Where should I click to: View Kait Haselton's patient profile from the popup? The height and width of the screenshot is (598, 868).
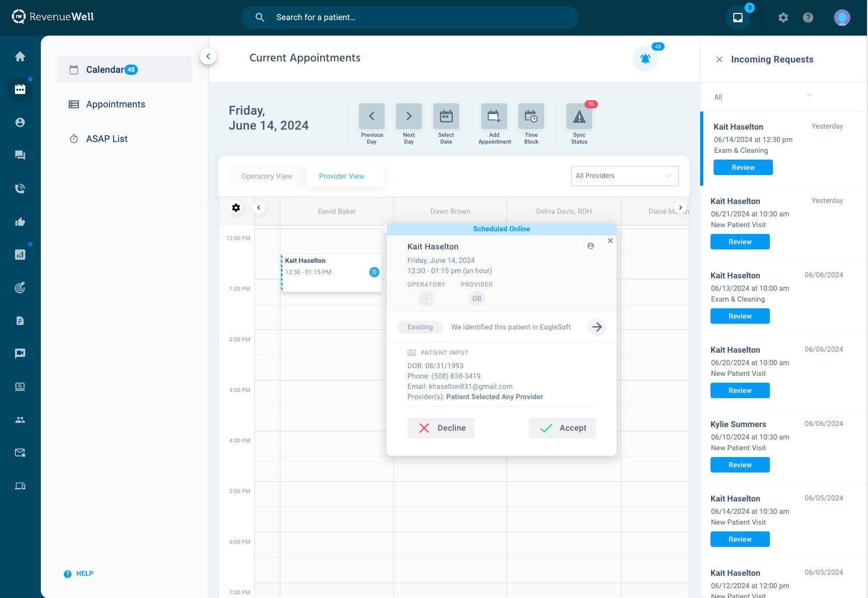(590, 246)
